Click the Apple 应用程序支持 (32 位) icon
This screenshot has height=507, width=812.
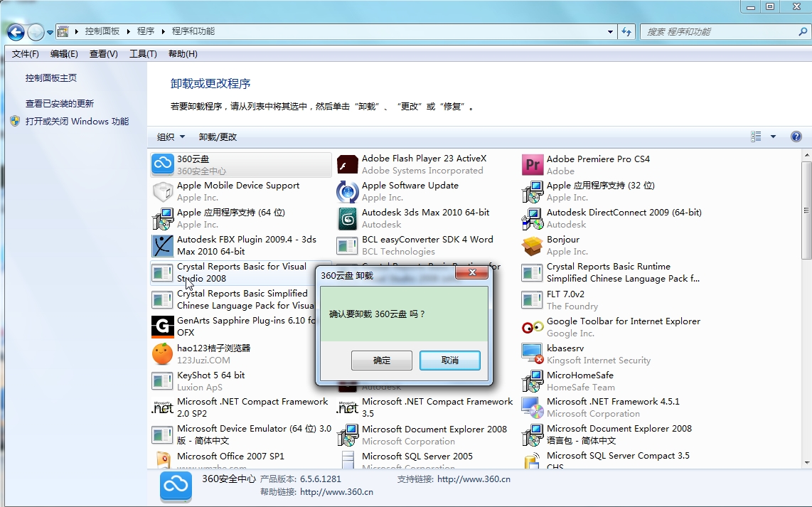[533, 191]
